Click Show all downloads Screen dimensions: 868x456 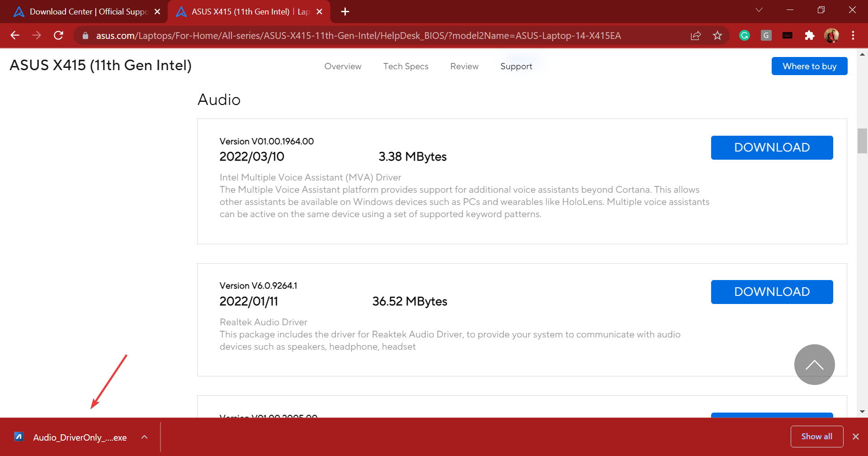coord(816,437)
